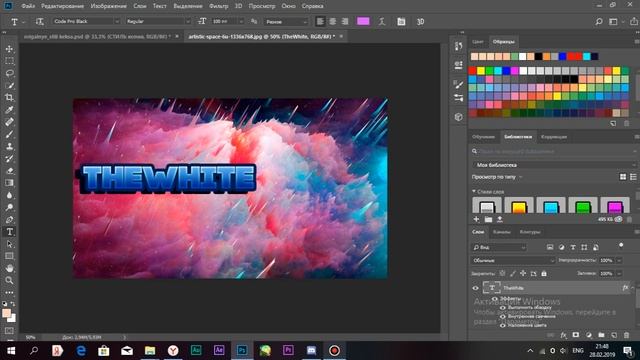Open the Изображение menu
Image resolution: width=640 pixels, height=360 pixels.
(x=108, y=6)
